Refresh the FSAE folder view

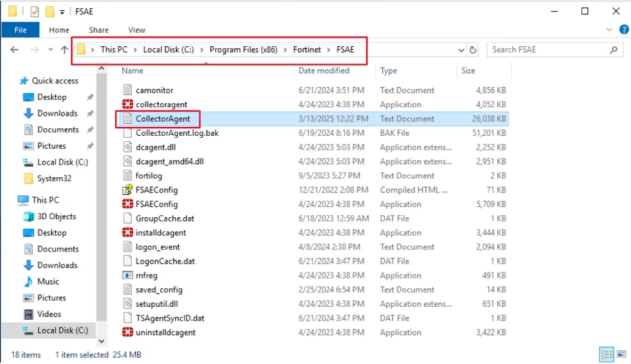click(x=473, y=50)
